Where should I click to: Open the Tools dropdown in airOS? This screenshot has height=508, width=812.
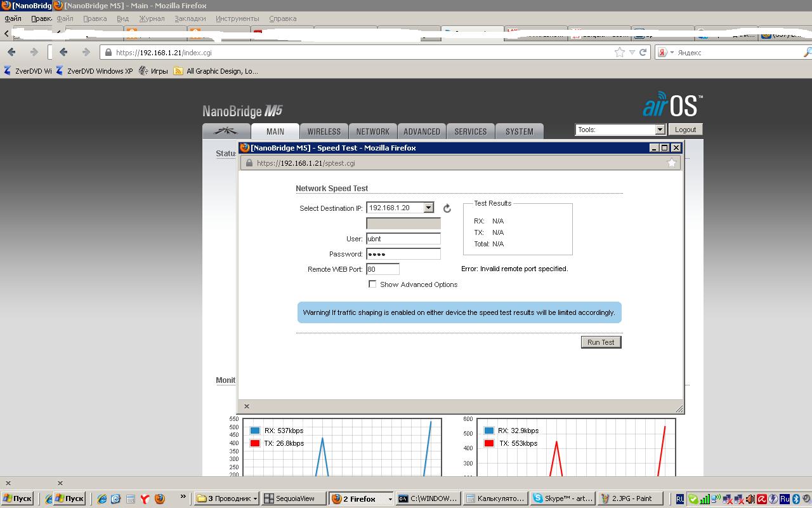pos(620,130)
